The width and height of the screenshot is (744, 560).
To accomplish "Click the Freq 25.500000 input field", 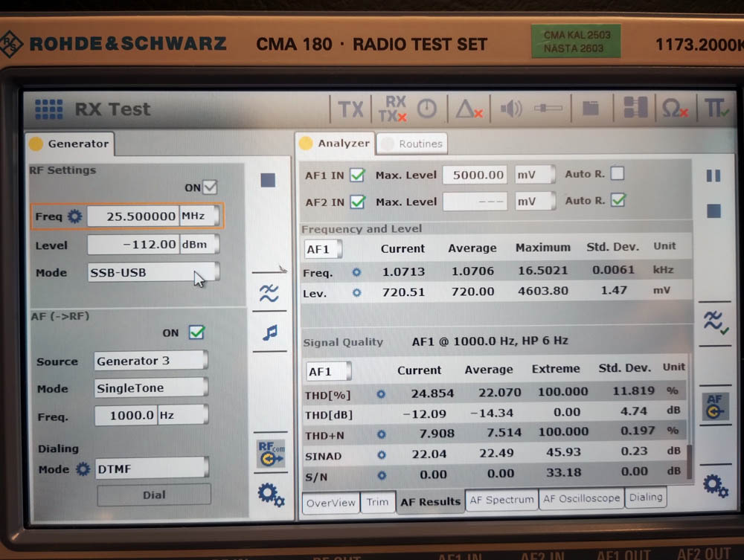I will (132, 216).
